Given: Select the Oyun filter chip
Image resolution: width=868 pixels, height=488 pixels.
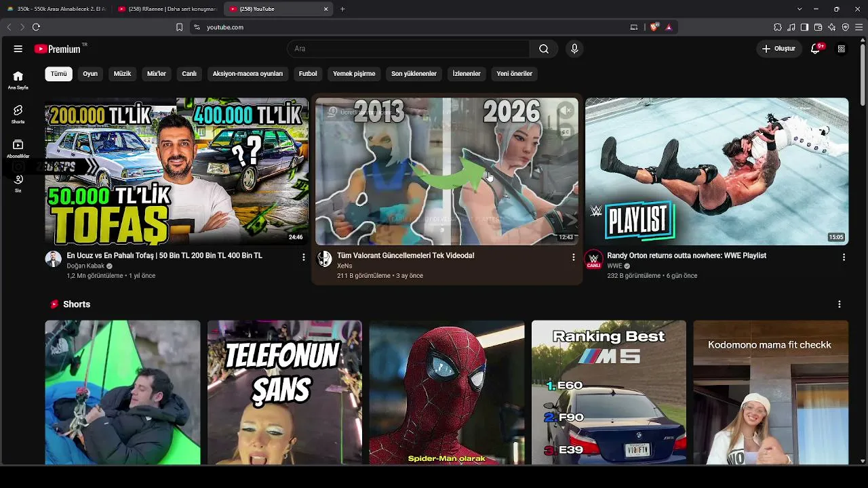Looking at the screenshot, I should 90,74.
